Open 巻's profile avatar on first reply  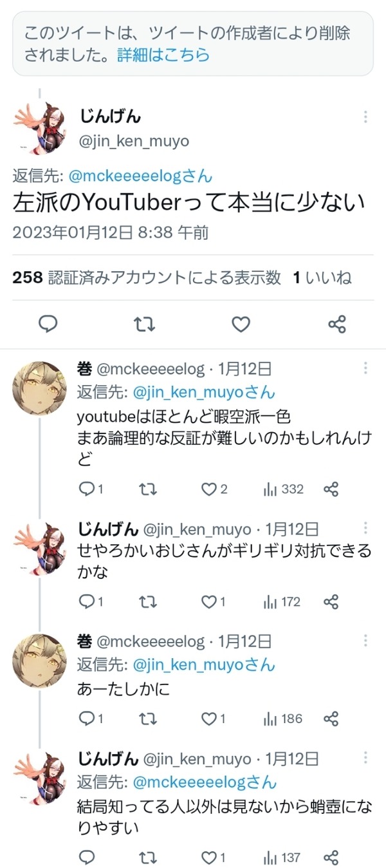pos(39,388)
